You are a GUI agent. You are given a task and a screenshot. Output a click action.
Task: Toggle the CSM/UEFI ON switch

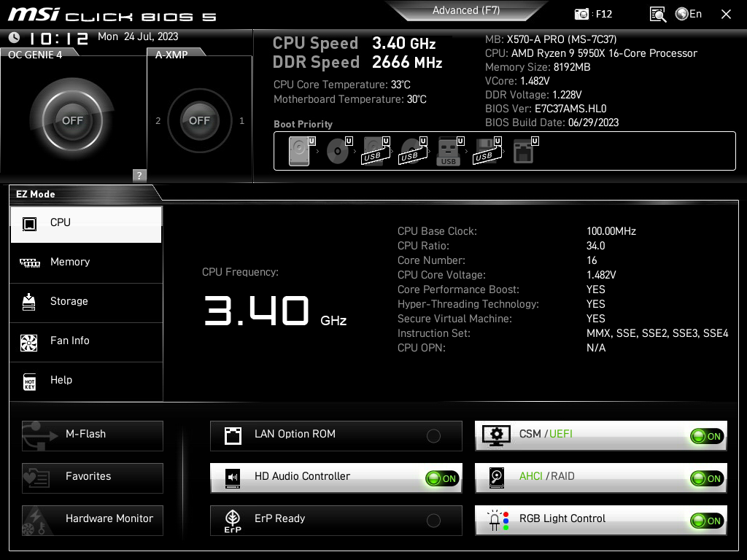tap(707, 436)
